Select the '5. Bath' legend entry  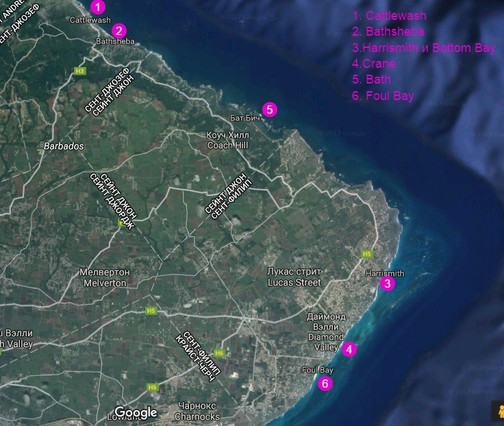371,79
